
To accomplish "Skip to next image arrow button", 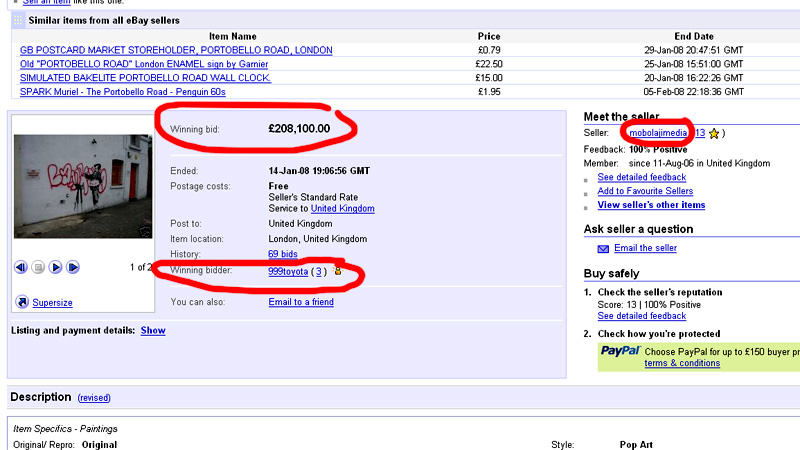I will click(x=73, y=267).
